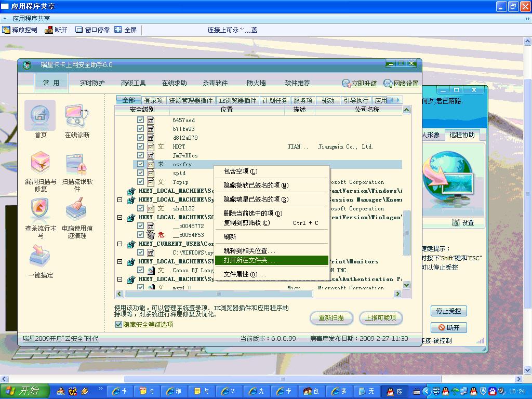Uncheck the b71fe93 checkbox
Screen dimensions: 532x399
tap(140, 129)
